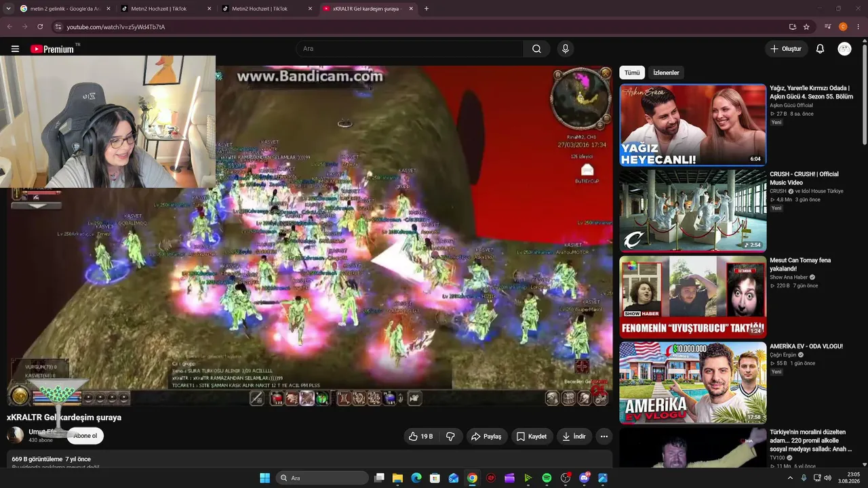Open File Explorer from the taskbar
Image resolution: width=868 pixels, height=488 pixels.
click(398, 478)
